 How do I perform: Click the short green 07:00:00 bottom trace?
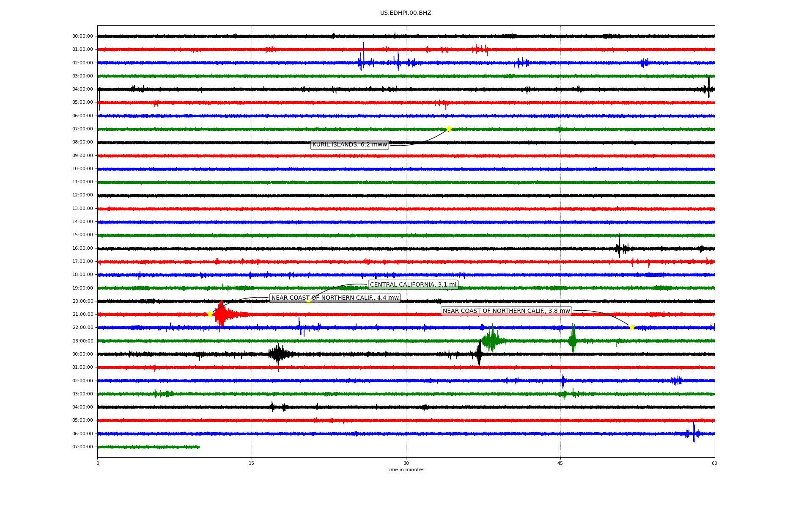pos(148,447)
